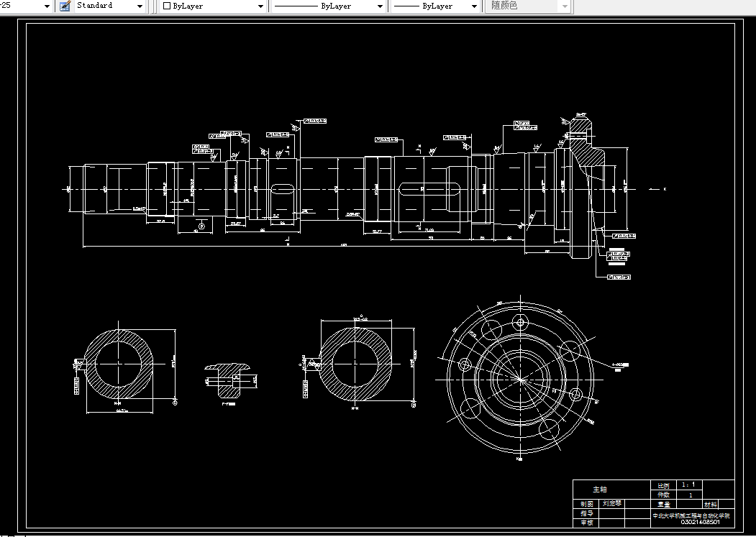Select the 1:1 scale value

(688, 485)
